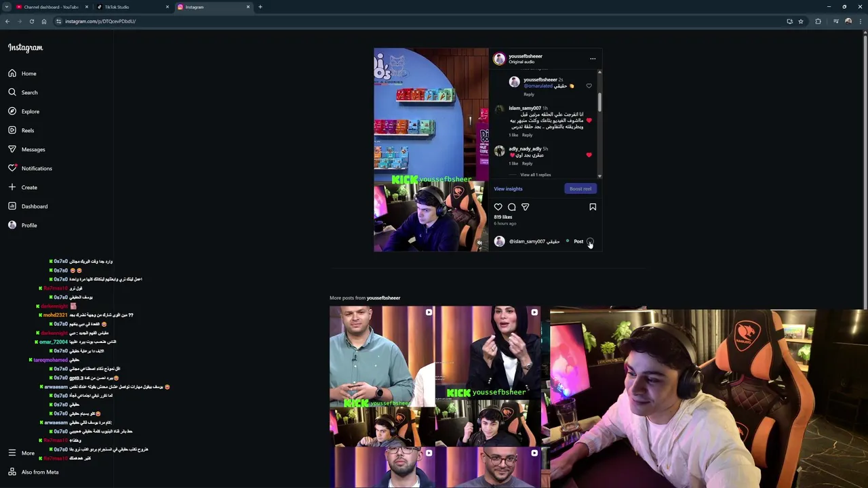Open Messages in the sidebar
Viewport: 868px width, 488px height.
(x=26, y=149)
